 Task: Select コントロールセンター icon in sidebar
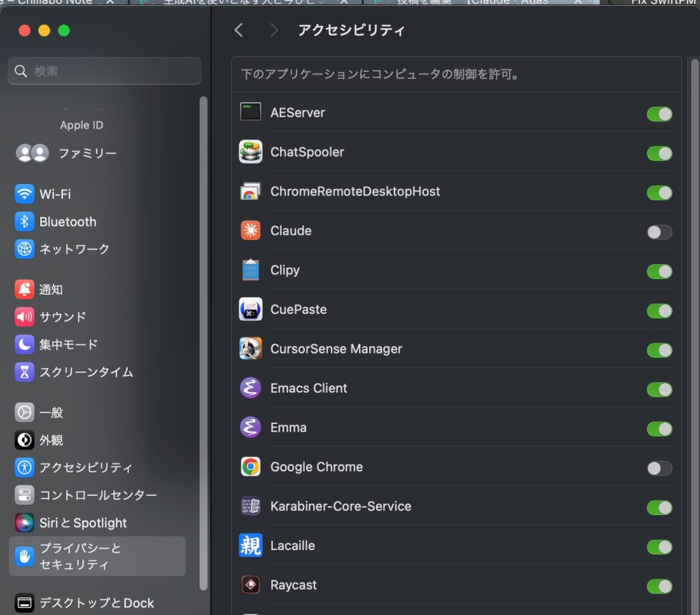tap(25, 495)
